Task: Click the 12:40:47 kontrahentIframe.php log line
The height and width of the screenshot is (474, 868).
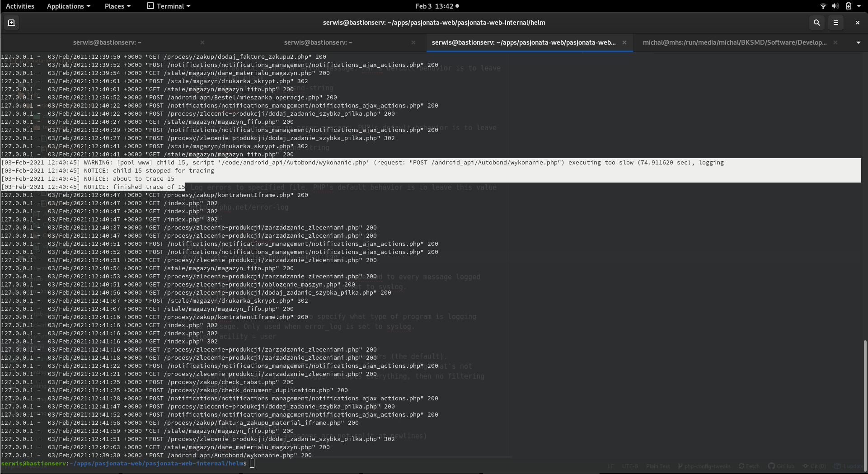Action: click(x=155, y=195)
